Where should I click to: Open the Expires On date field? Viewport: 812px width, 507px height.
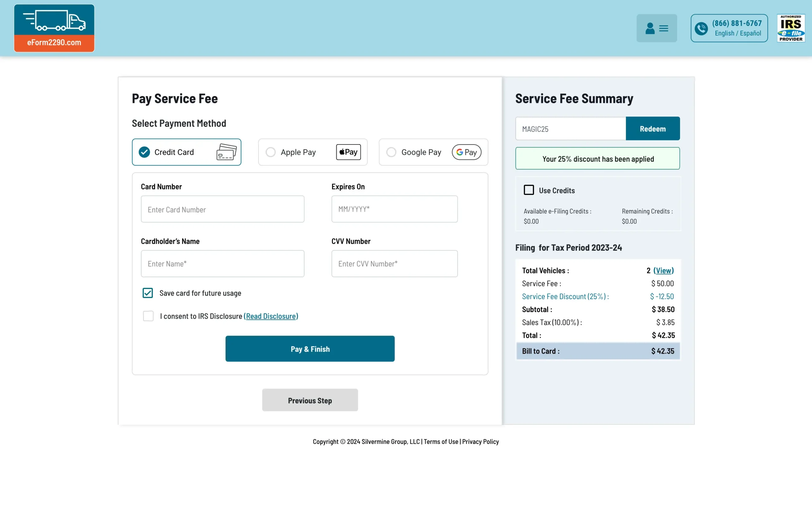point(394,209)
